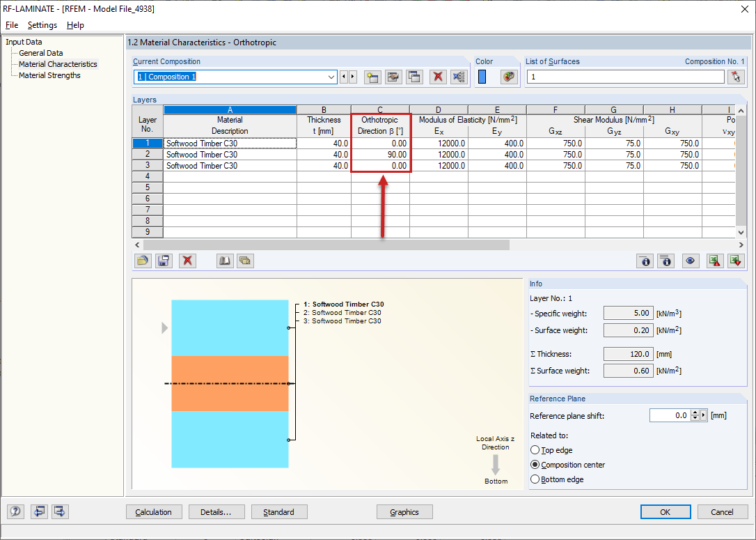Click layer 3 thickness 40.0 cell
This screenshot has width=756, height=540.
324,166
